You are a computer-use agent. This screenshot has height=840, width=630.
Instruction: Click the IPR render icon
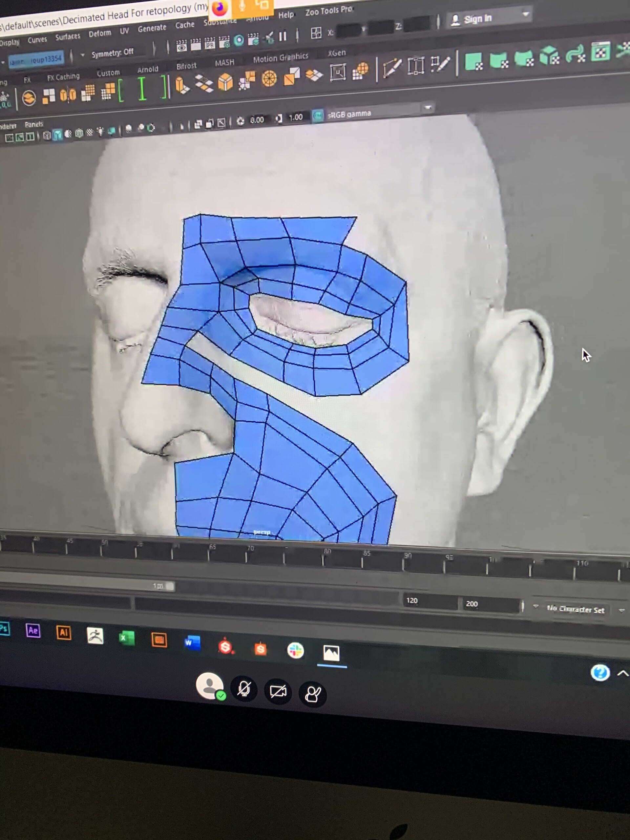pos(210,44)
